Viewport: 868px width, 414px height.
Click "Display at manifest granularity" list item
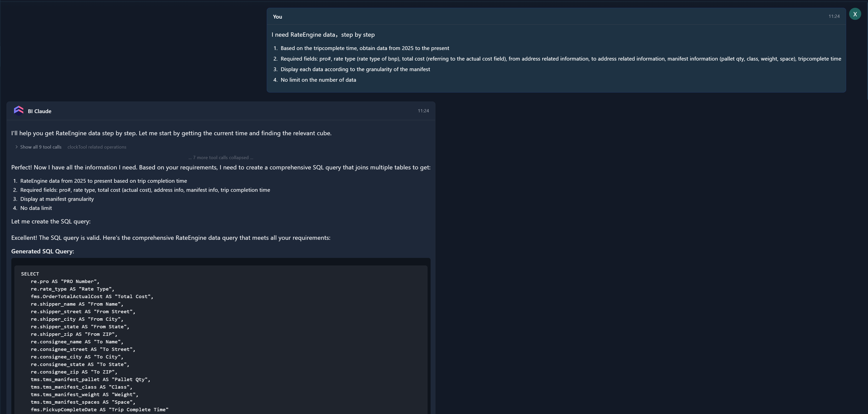click(57, 199)
